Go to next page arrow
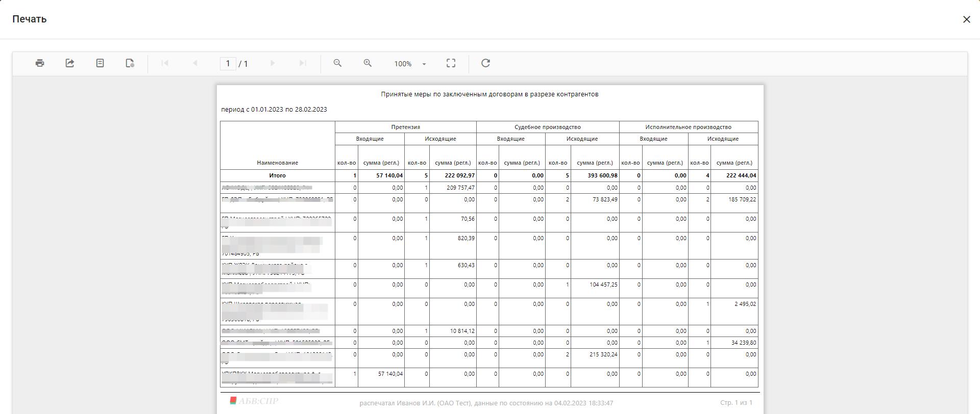 (273, 63)
